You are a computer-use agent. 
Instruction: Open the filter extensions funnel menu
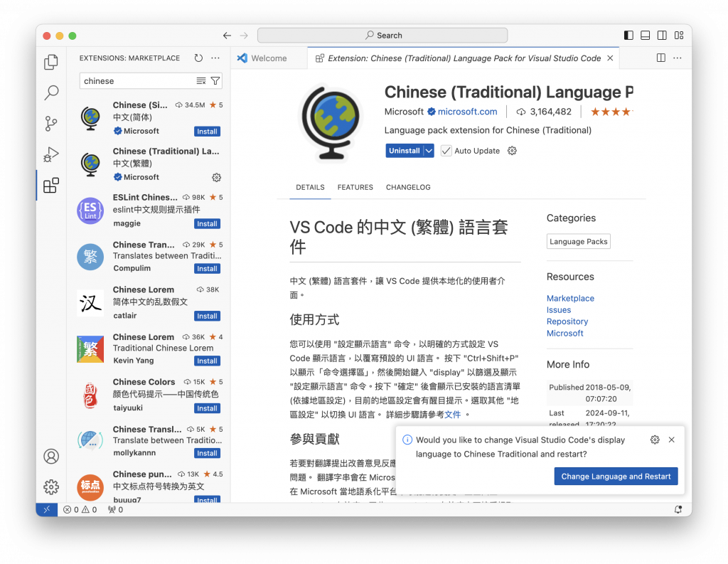tap(215, 81)
